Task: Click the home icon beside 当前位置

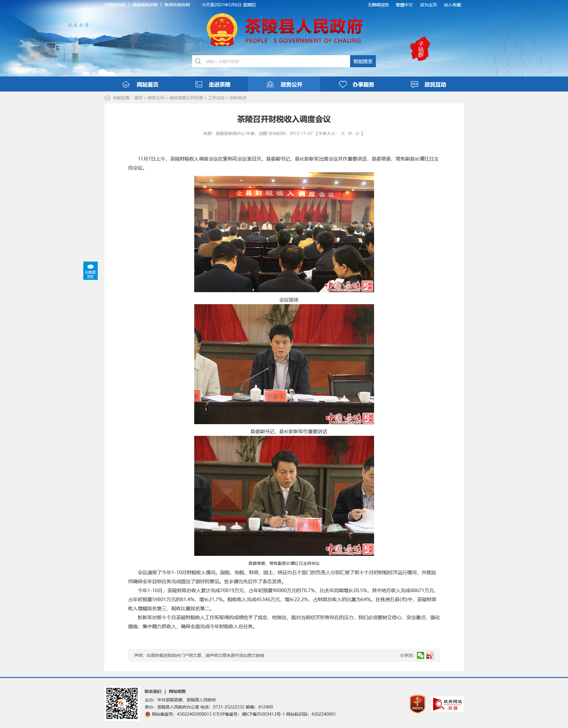Action: pyautogui.click(x=107, y=98)
